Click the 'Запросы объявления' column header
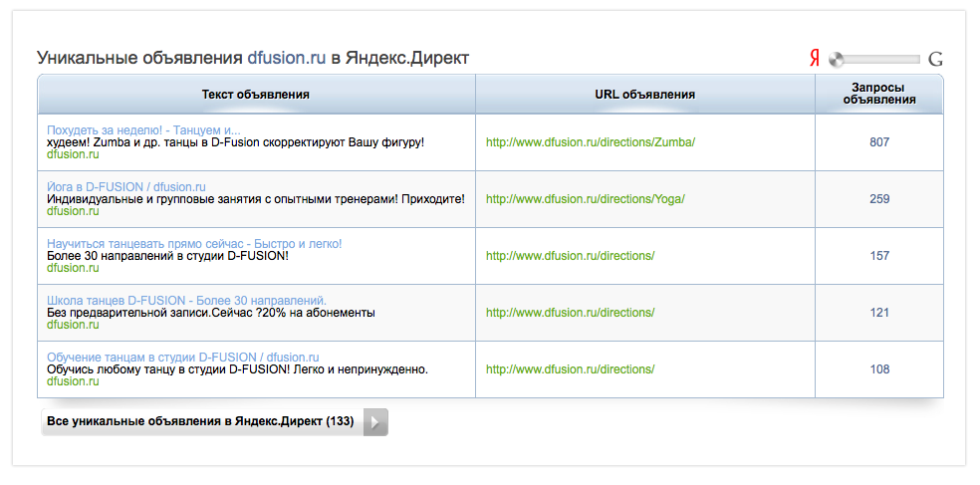 [878, 94]
